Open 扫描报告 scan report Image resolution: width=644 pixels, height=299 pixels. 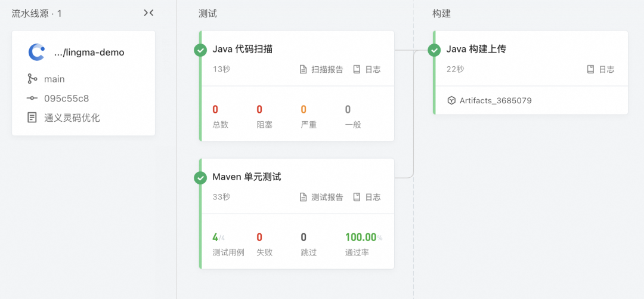click(321, 69)
